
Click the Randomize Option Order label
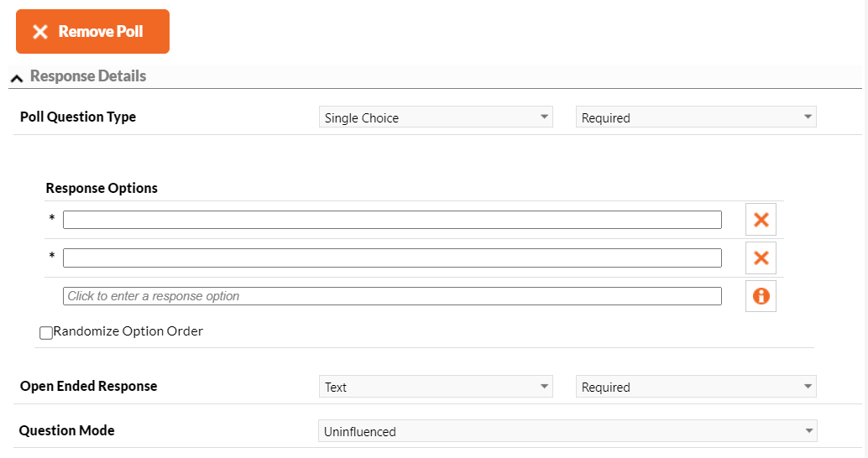click(x=128, y=331)
